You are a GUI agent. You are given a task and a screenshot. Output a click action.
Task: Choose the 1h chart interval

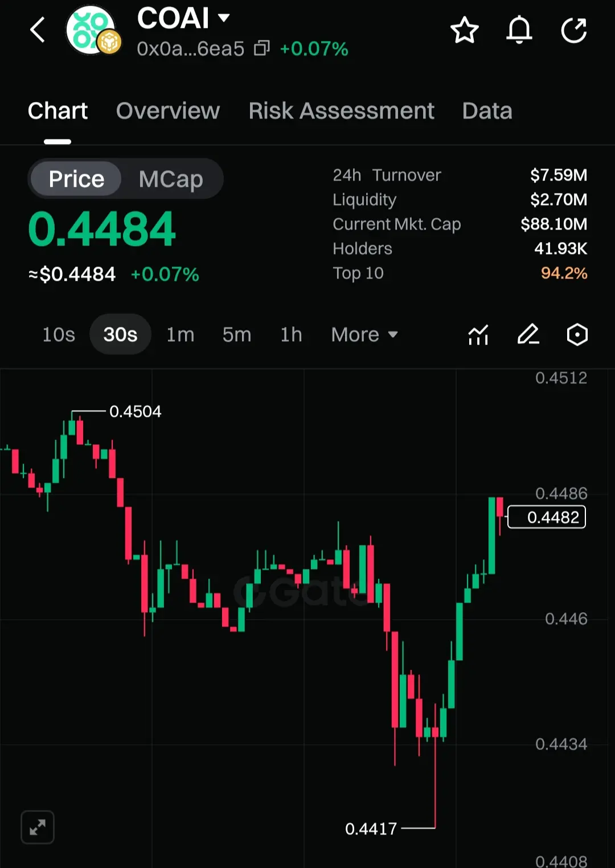click(x=291, y=334)
